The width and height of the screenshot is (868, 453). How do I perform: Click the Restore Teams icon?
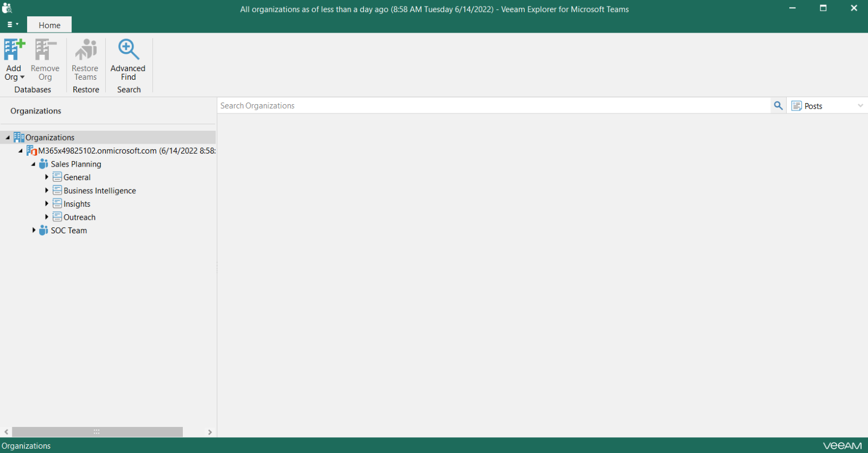pos(86,49)
